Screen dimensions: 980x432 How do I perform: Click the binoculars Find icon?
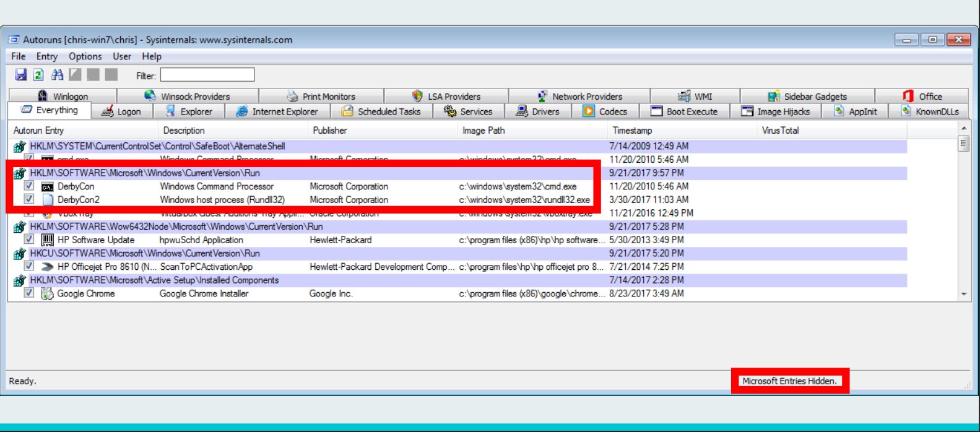[57, 75]
